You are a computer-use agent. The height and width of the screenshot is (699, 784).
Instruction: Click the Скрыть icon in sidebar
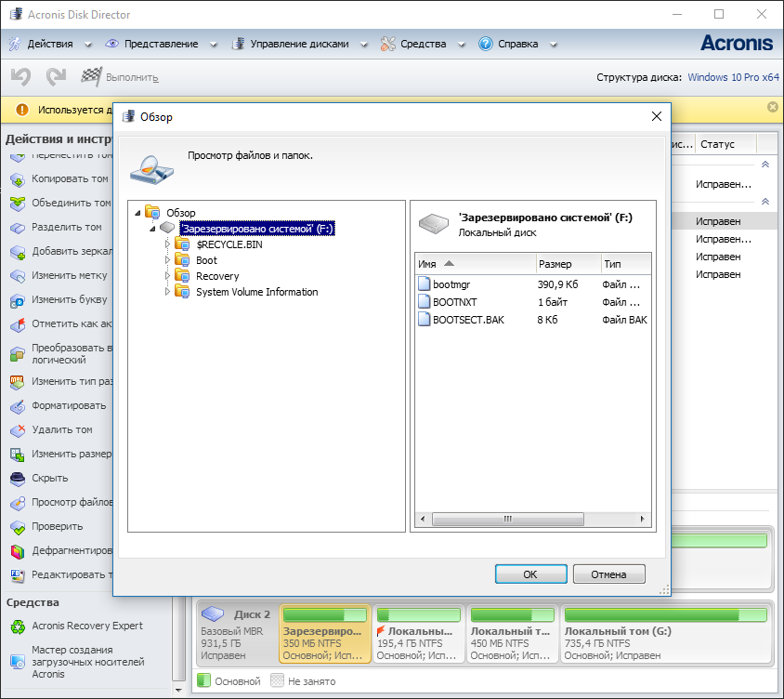18,479
